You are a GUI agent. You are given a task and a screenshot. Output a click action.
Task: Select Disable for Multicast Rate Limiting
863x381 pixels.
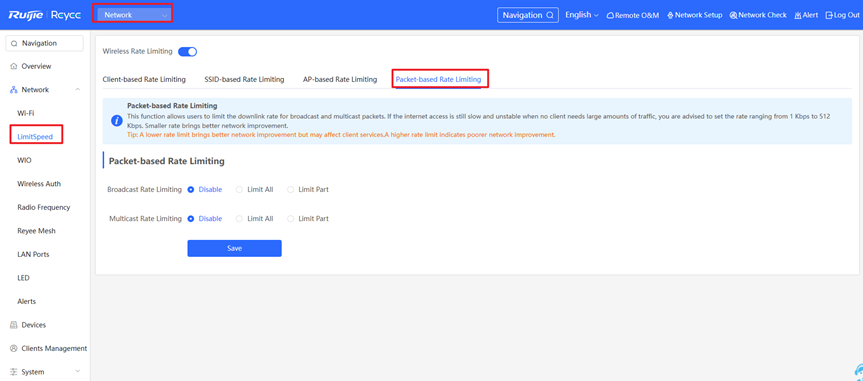pos(191,219)
